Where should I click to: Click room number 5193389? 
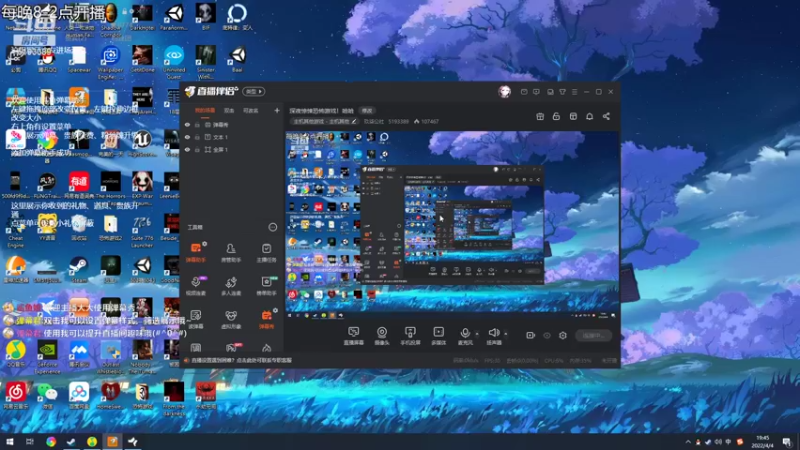point(398,121)
